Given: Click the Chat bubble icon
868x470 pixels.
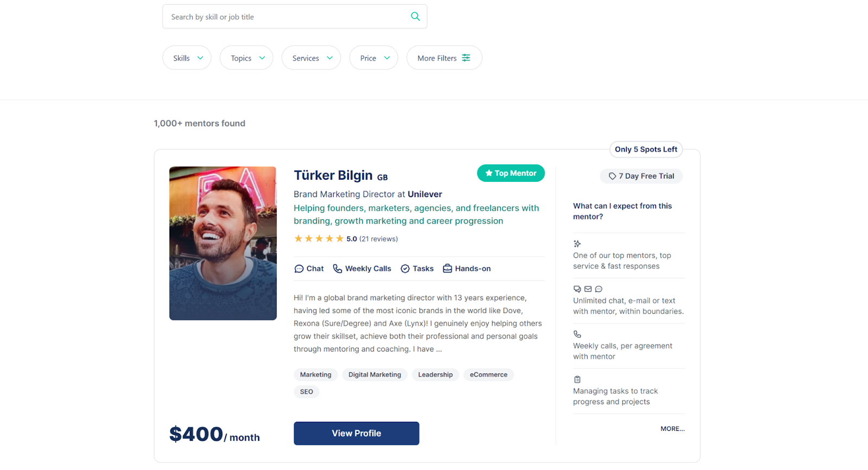Looking at the screenshot, I should (x=299, y=269).
